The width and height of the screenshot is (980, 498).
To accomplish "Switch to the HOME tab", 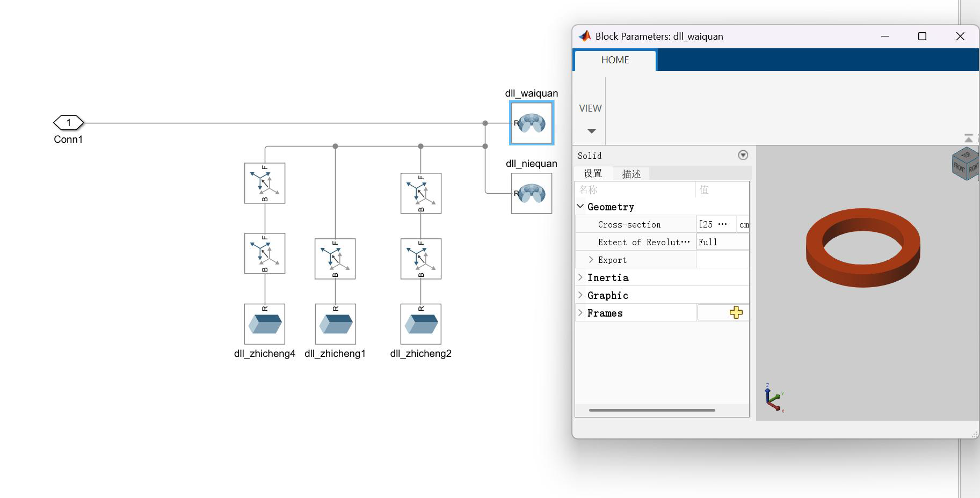I will coord(615,60).
